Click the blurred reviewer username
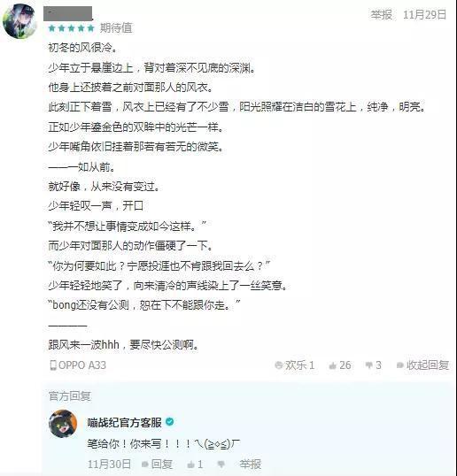The width and height of the screenshot is (457, 476). point(68,13)
